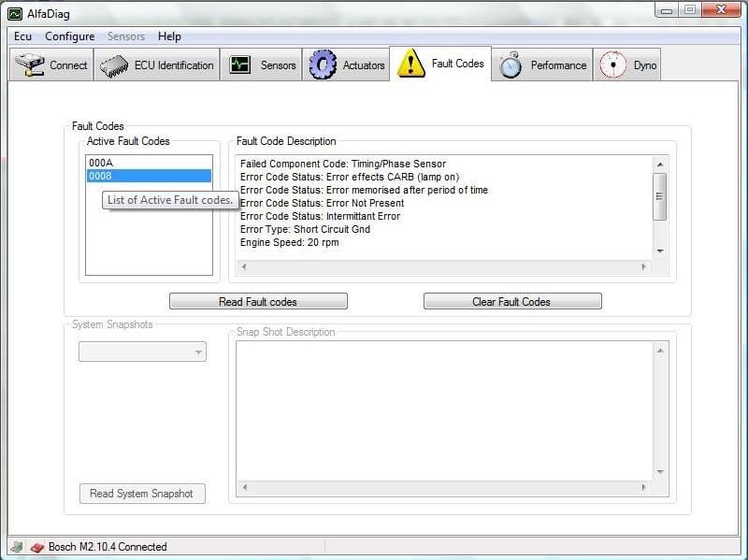The image size is (748, 560).
Task: Click right arrow of Fault Code Description horizontal scrollbar
Action: pyautogui.click(x=643, y=266)
